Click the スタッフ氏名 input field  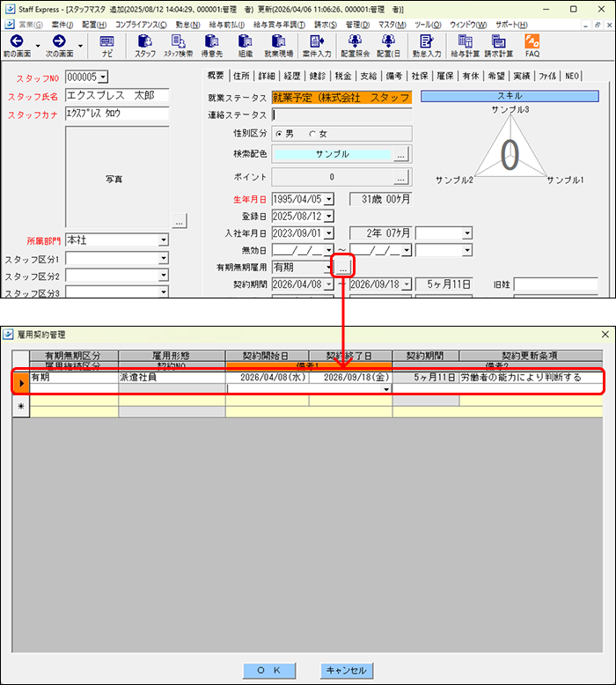[x=117, y=96]
